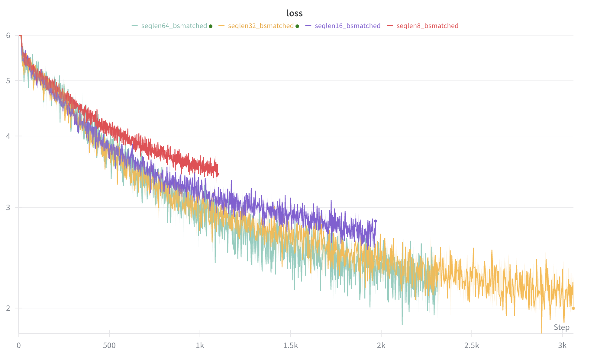Image resolution: width=594 pixels, height=364 pixels.
Task: Click the seqlen8_bsmatched legend label
Action: pyautogui.click(x=427, y=26)
